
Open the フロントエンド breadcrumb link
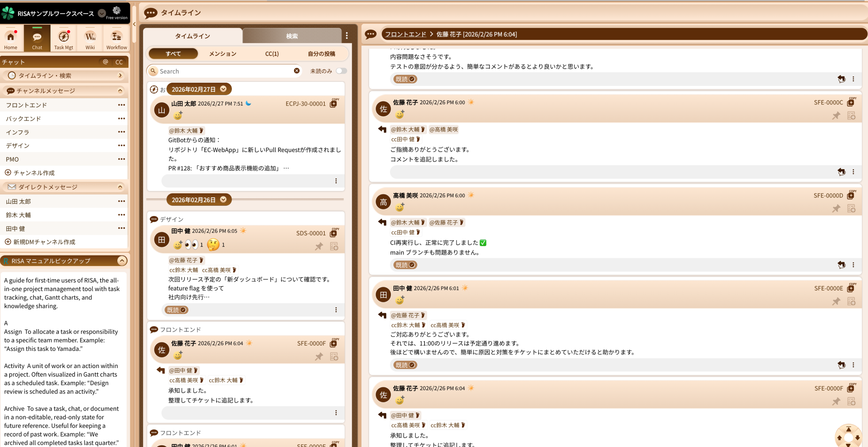(405, 34)
